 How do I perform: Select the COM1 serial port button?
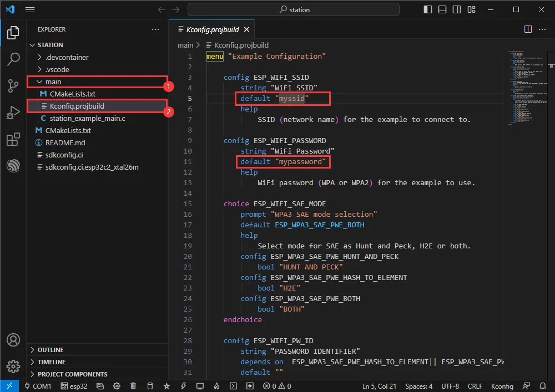click(x=38, y=386)
